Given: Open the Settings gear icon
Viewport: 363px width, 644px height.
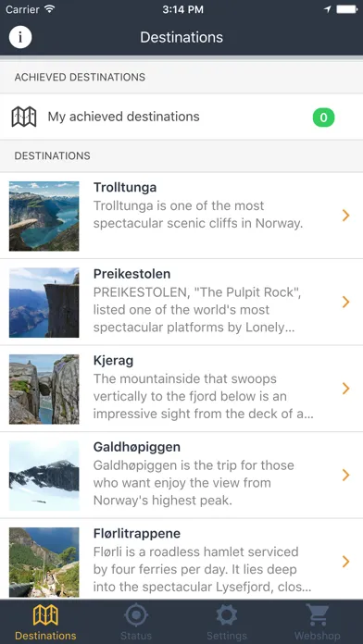Looking at the screenshot, I should (x=227, y=615).
